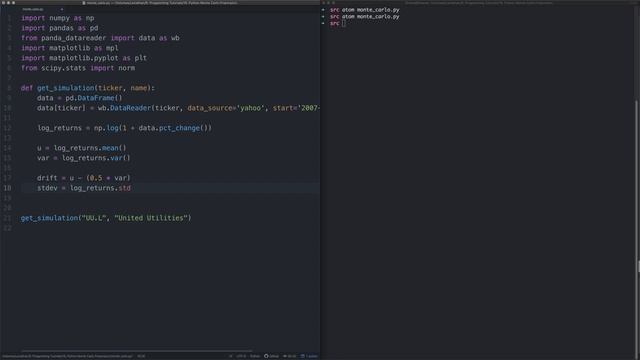
Task: Click on 'std' at the end of line 18
Action: click(x=124, y=188)
